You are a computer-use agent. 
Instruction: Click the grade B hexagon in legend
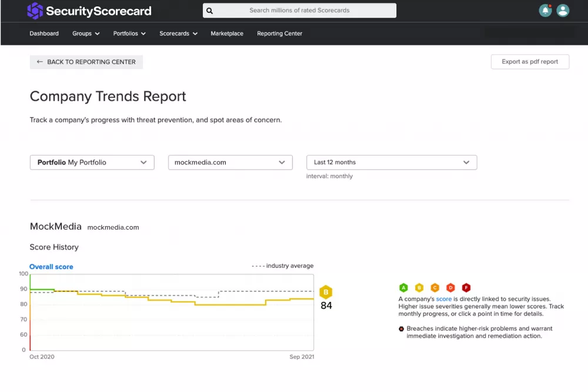419,288
